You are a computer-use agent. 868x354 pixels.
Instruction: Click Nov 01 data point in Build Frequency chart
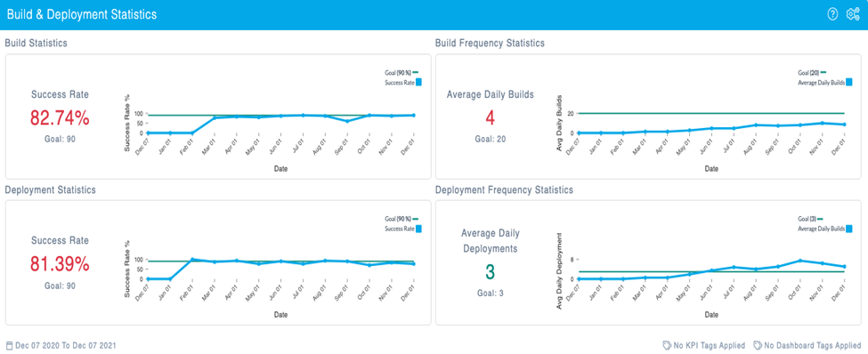point(822,123)
